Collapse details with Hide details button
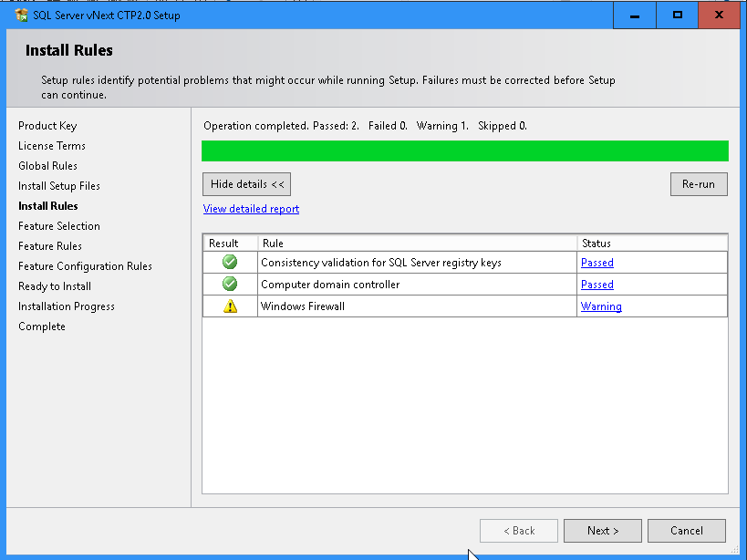The image size is (747, 560). coord(247,184)
